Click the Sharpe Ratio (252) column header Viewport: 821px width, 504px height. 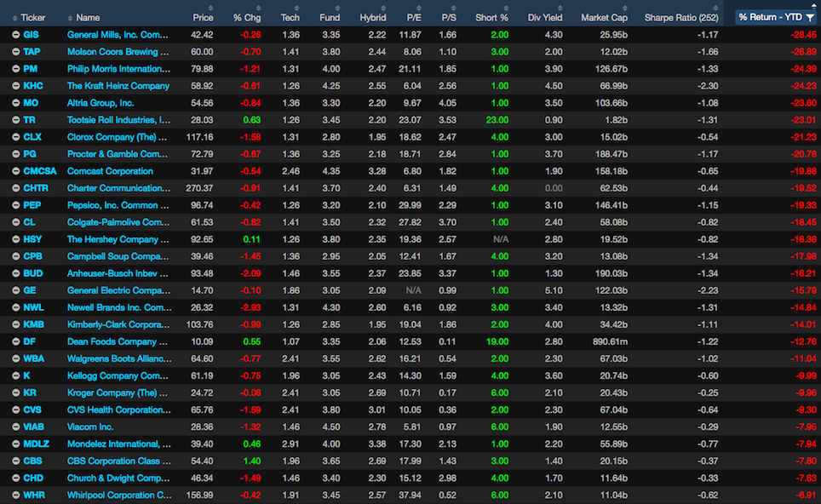coord(681,18)
